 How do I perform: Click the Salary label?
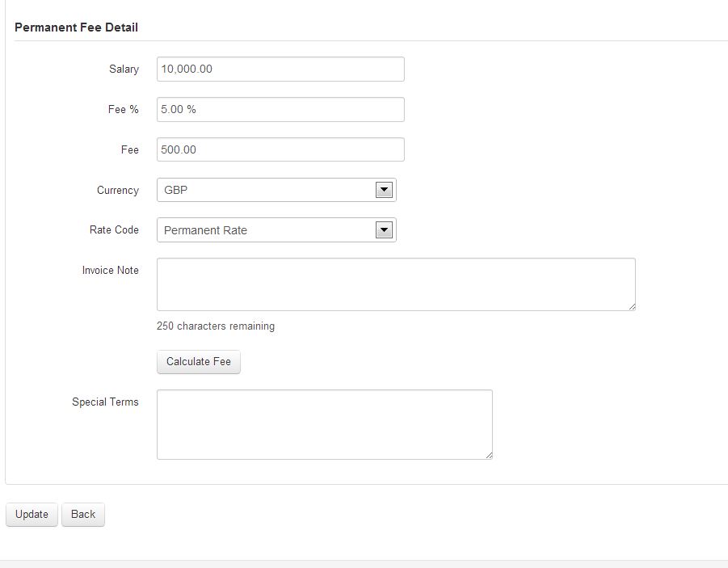point(124,69)
